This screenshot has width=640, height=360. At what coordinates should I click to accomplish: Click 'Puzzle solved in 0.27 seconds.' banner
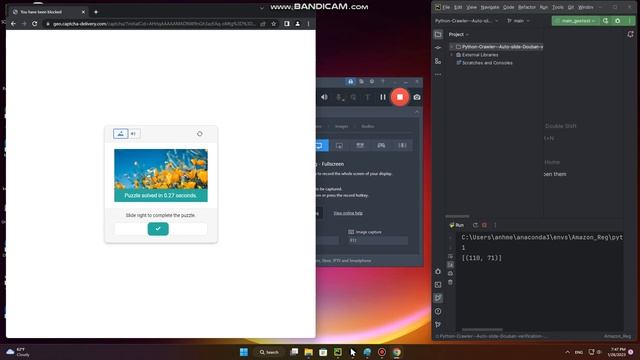pos(161,196)
